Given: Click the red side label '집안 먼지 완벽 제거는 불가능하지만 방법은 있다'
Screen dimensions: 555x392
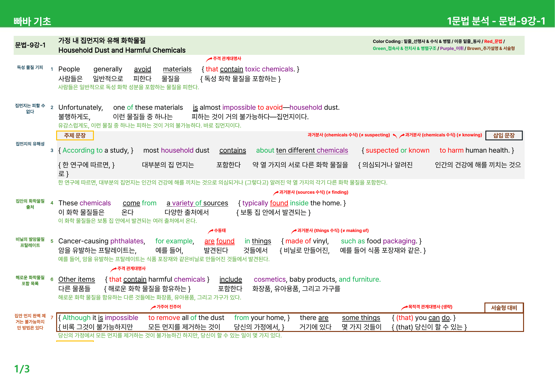Looking at the screenshot, I should 30,322.
